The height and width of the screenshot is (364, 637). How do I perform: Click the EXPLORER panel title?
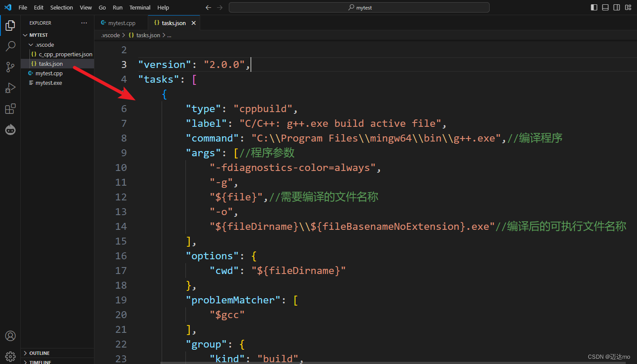point(40,23)
